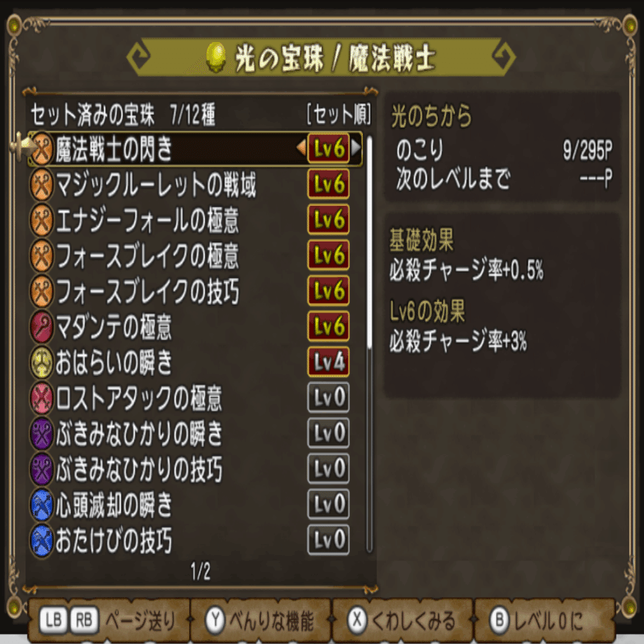Click the orange orb icon for 魔法戦士の閃き
Image resolution: width=644 pixels, height=644 pixels.
click(x=41, y=149)
